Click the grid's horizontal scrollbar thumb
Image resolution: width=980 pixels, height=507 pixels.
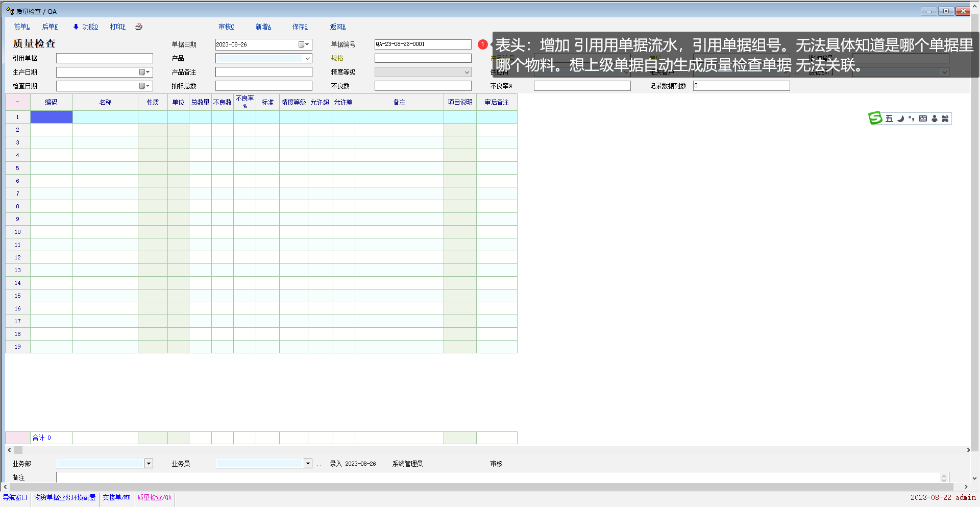(x=18, y=450)
